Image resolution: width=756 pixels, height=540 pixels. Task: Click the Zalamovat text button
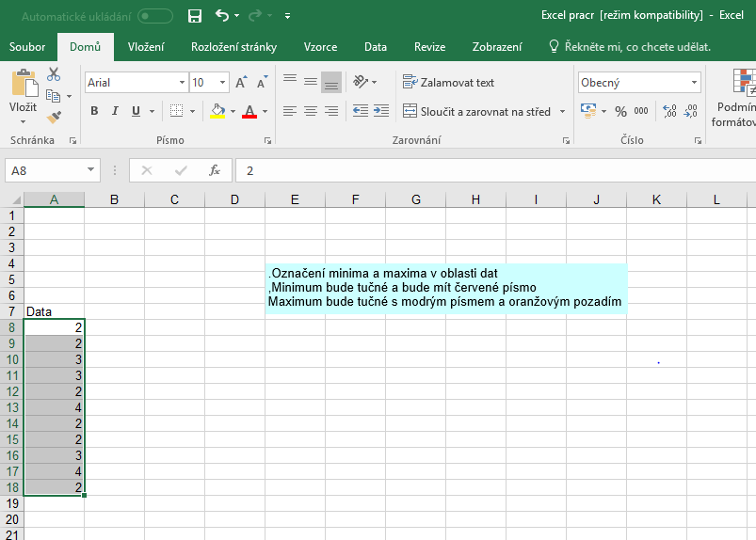(x=448, y=83)
